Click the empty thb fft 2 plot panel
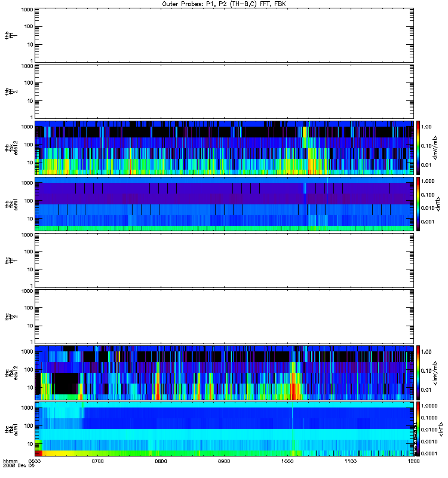This screenshot has width=448, height=478. (225, 91)
